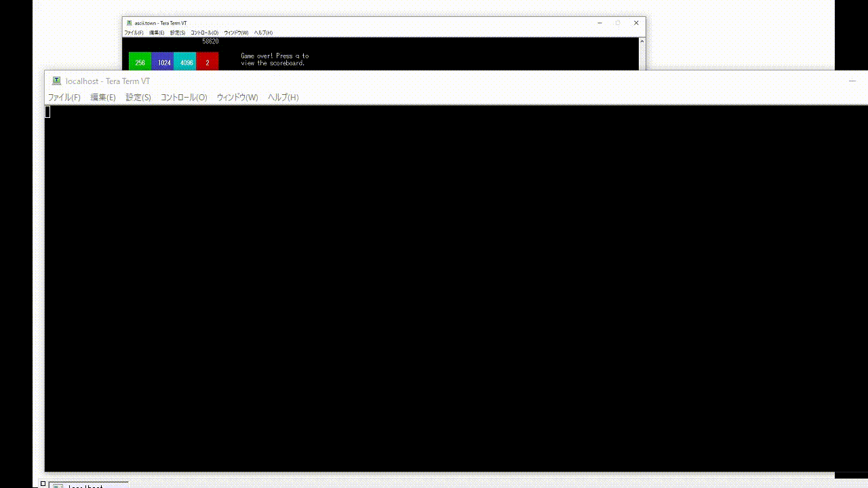
Task: Open コントロール(O) menu in localhost window
Action: [x=184, y=98]
